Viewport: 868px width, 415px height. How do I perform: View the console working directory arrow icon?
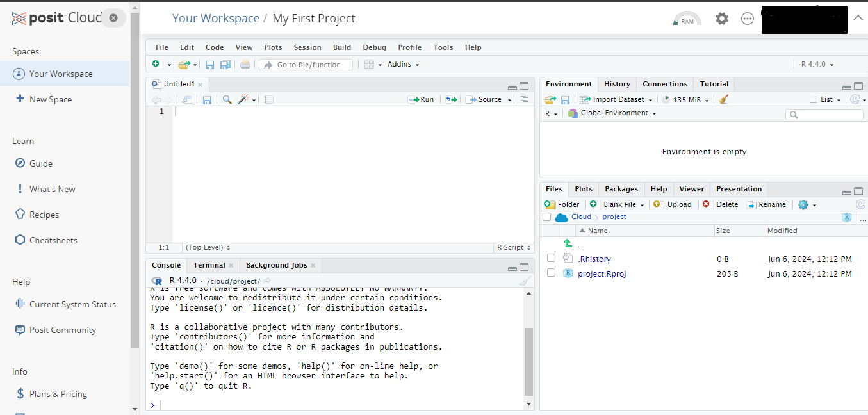(x=267, y=281)
